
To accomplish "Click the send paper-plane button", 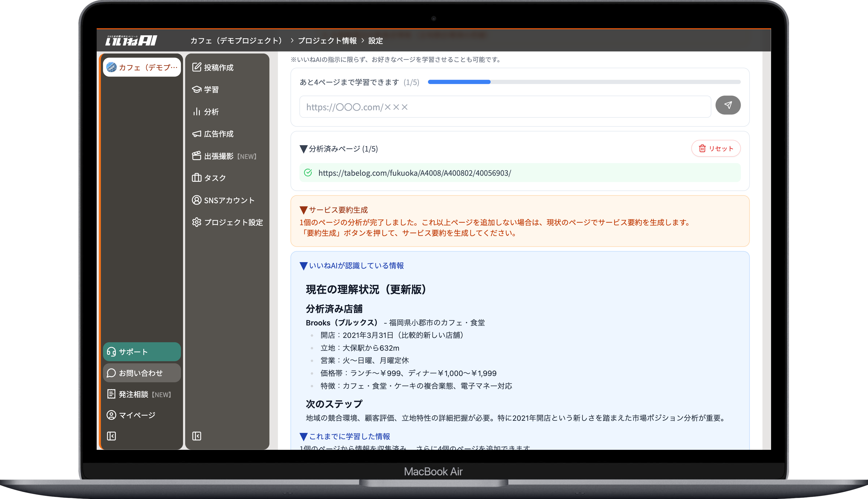I will tap(728, 105).
